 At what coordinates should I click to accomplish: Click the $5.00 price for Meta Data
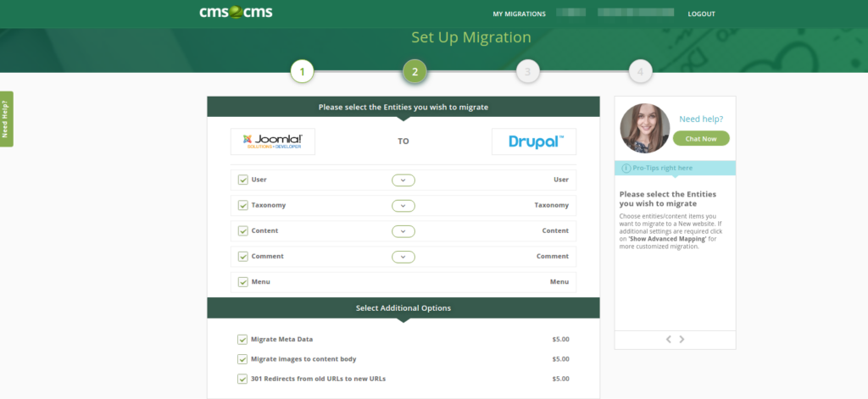coord(560,339)
